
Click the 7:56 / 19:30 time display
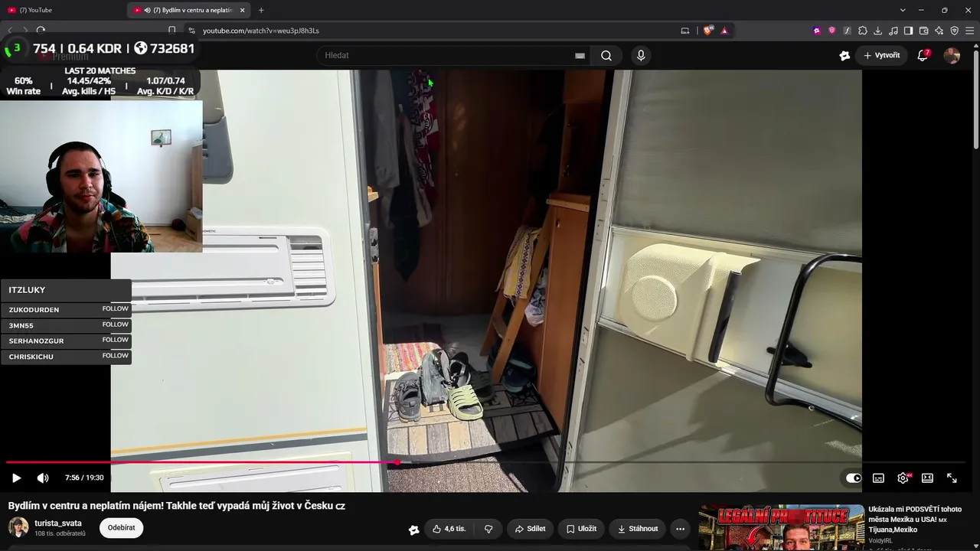pos(84,478)
